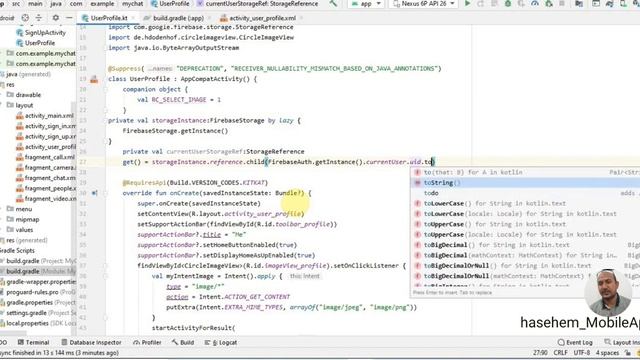The width and height of the screenshot is (640, 360).
Task: Click the class gutter icon beside UserProfile
Action: (x=94, y=79)
